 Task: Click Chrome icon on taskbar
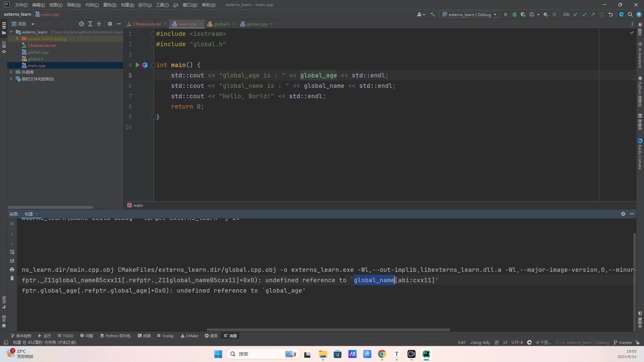382,354
